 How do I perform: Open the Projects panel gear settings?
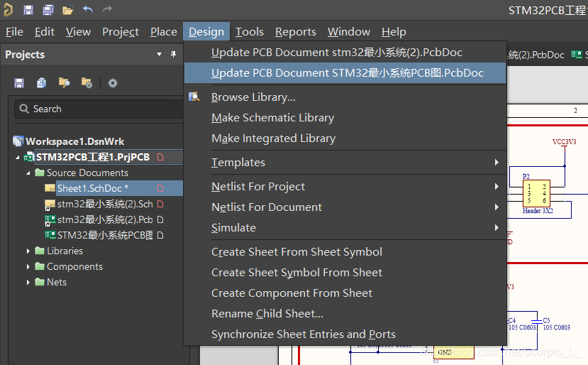click(x=112, y=83)
